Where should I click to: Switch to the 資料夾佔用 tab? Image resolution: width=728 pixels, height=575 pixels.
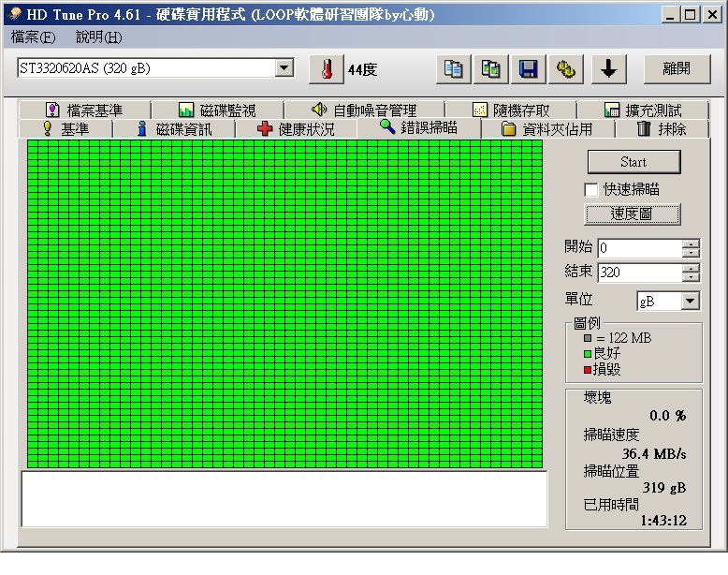point(547,128)
